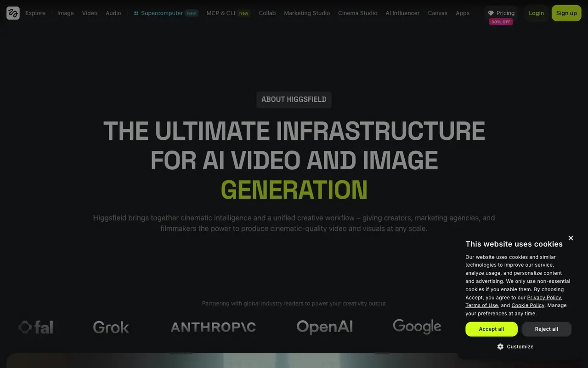Click the fal partner logo

[x=36, y=327]
